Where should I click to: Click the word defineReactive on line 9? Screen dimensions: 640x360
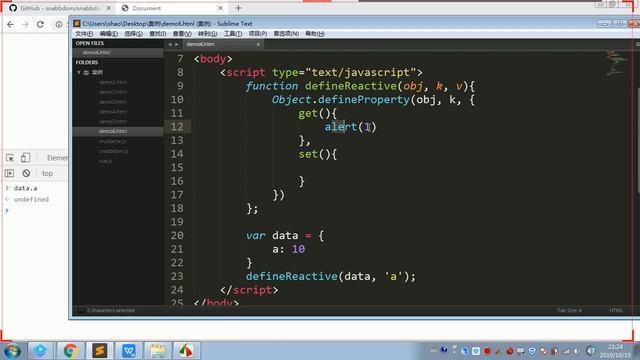(350, 86)
